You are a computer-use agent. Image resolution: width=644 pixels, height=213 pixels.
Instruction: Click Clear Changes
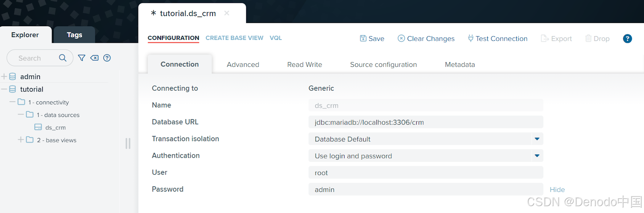tap(426, 39)
